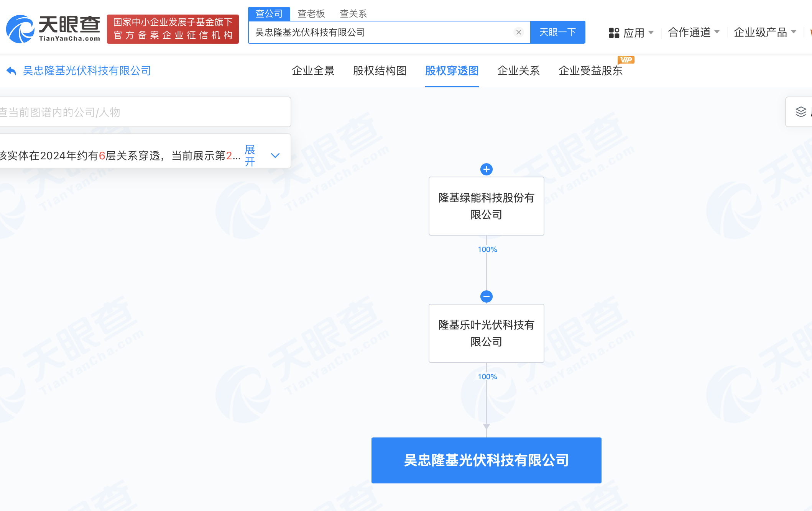The height and width of the screenshot is (511, 812).
Task: Switch to 查关系 search tab
Action: [x=353, y=14]
